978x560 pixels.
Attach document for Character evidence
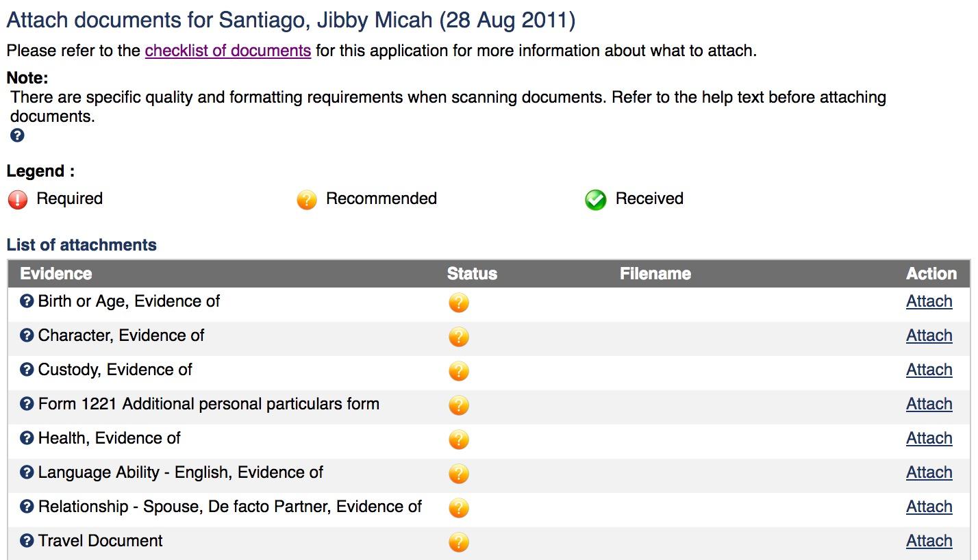[929, 335]
